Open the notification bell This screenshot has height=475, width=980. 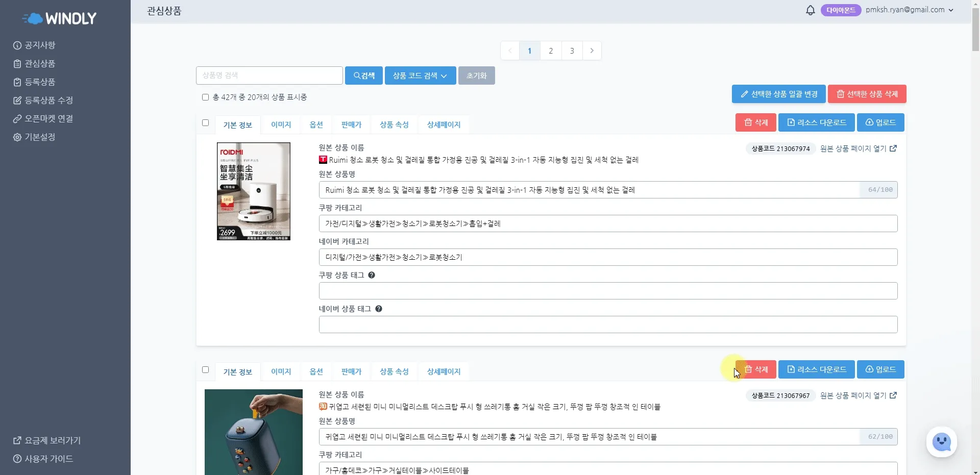click(x=810, y=10)
